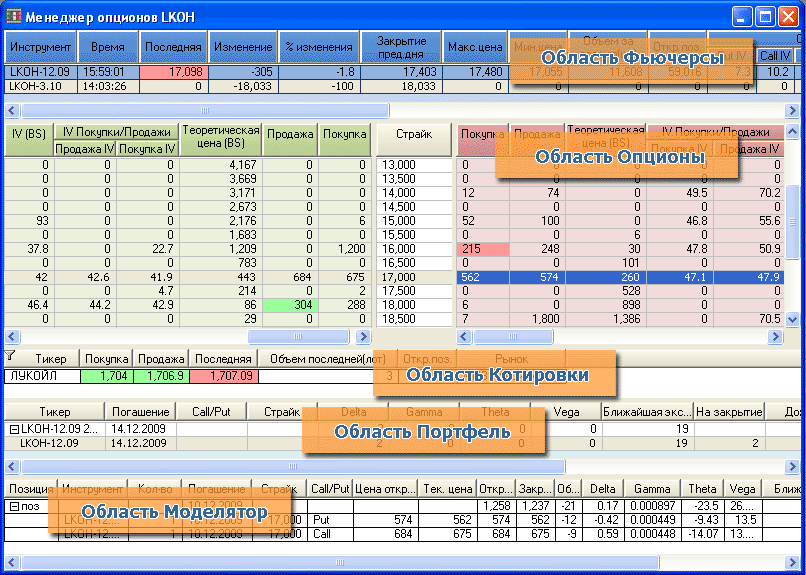Click the 17,000 strike cell
Viewport: 806px width, 575px height.
pos(414,277)
